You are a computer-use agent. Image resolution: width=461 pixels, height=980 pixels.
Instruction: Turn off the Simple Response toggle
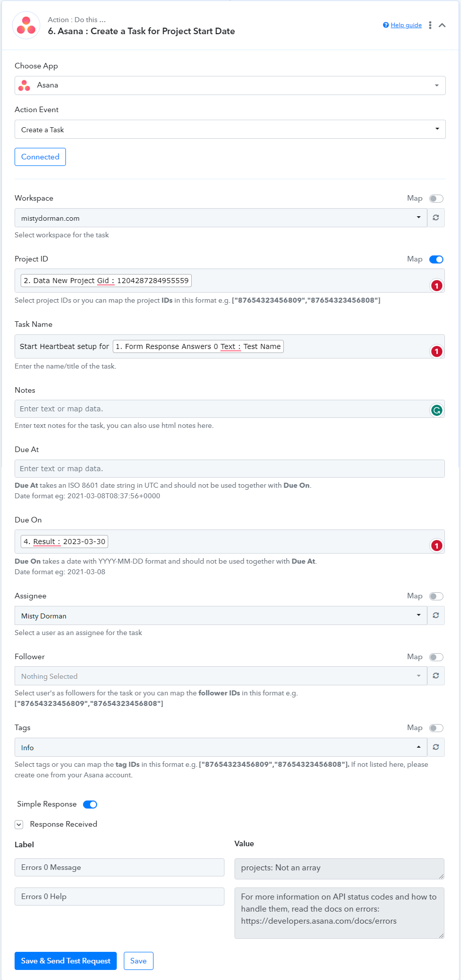(90, 805)
